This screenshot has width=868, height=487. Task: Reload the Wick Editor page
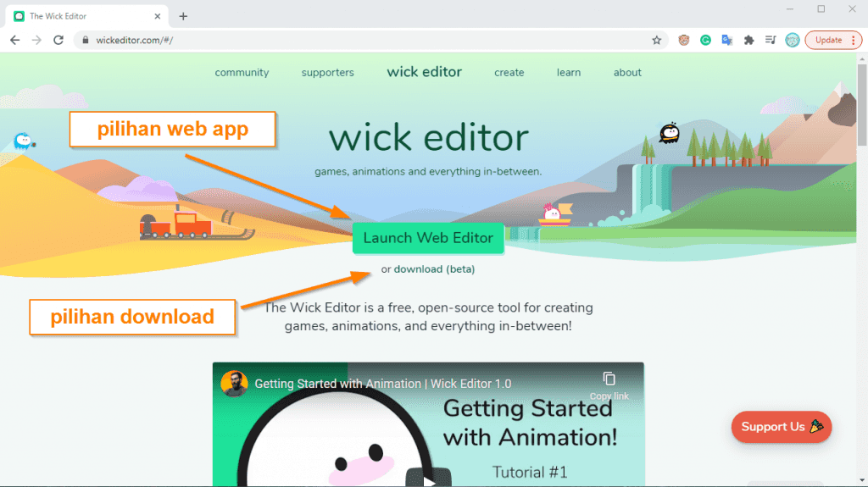[58, 40]
